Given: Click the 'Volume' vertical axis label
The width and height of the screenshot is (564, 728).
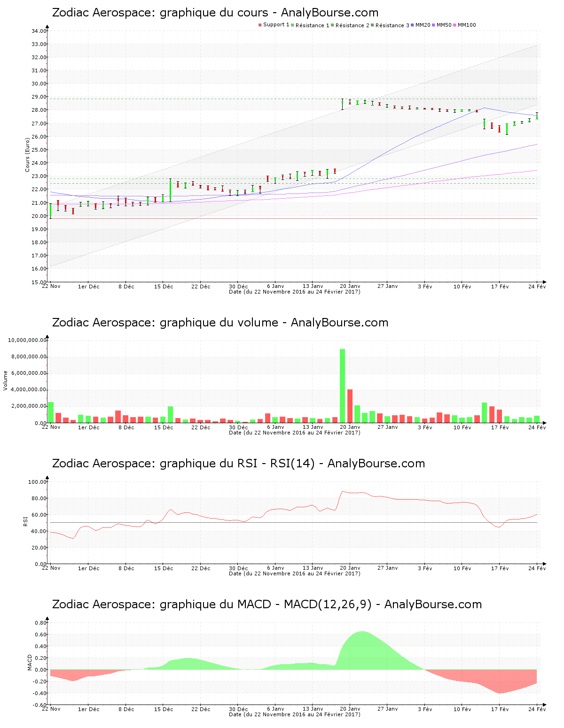Looking at the screenshot, I should click(x=6, y=380).
